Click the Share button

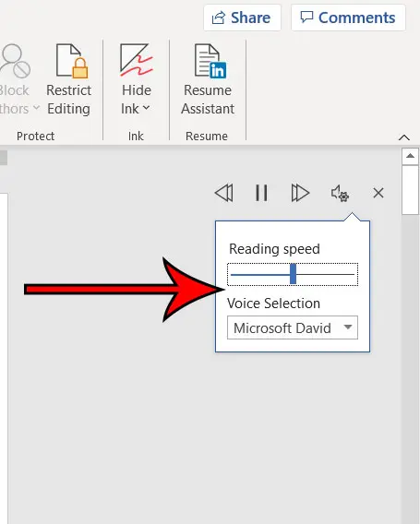click(x=242, y=18)
